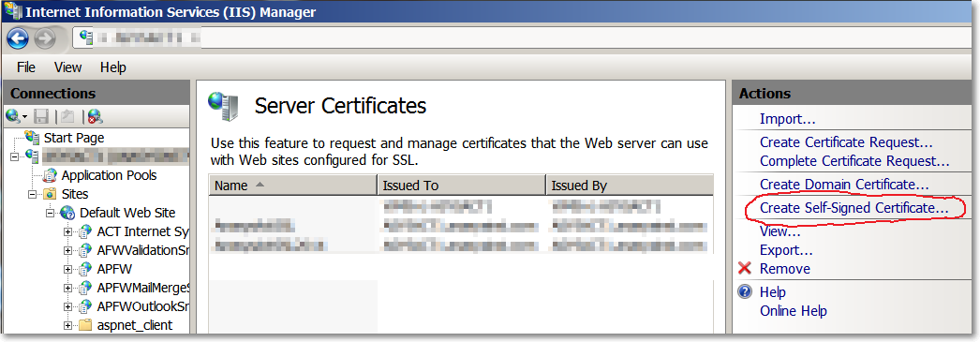Screen dimensions: 980x342
Task: Click the blue question mark Help icon
Action: 745,292
